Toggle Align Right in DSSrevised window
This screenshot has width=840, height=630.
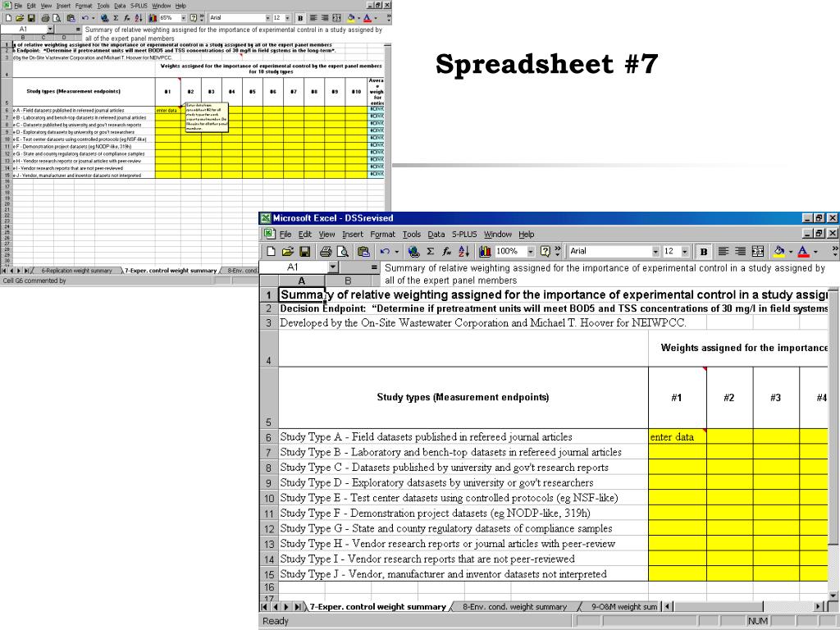click(741, 251)
